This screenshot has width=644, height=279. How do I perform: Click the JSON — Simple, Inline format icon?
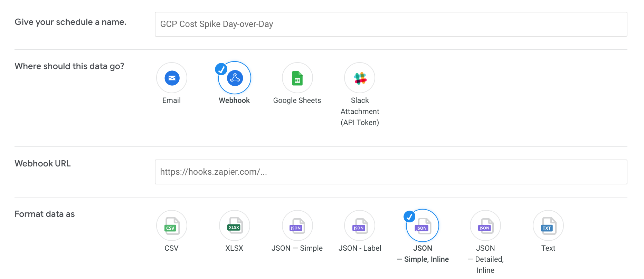pyautogui.click(x=422, y=225)
